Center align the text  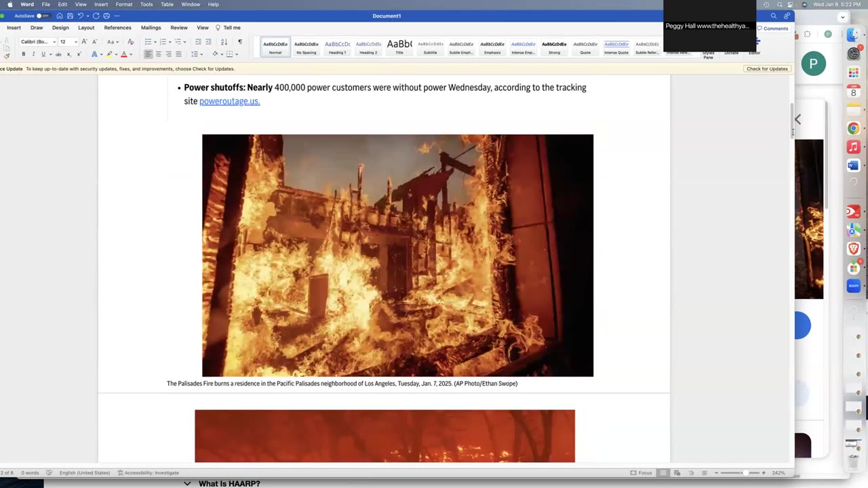158,54
